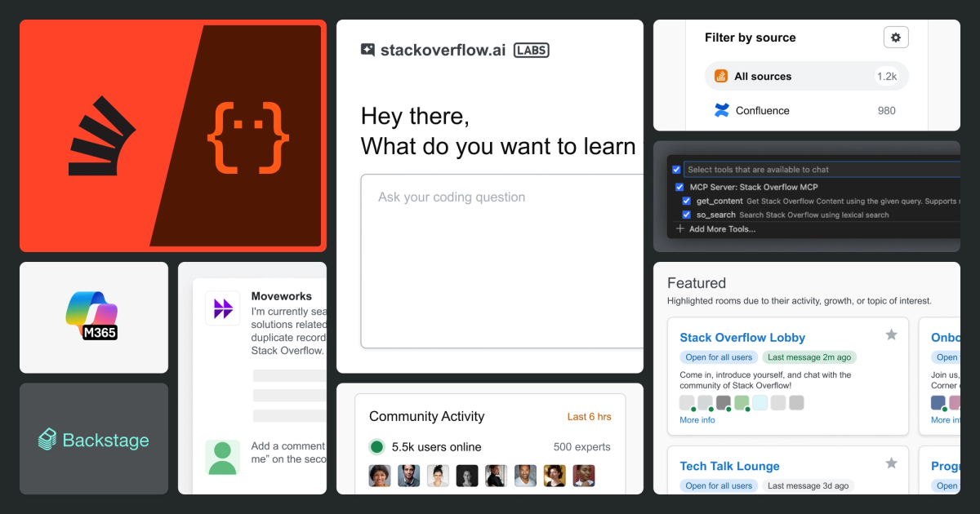Viewport: 980px width, 514px height.
Task: Uncheck the MCP Server: Stack Overflow MCP checkbox
Action: tap(679, 186)
